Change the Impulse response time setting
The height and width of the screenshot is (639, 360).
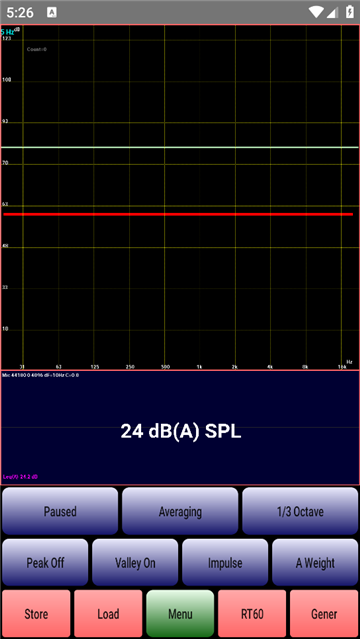[225, 563]
